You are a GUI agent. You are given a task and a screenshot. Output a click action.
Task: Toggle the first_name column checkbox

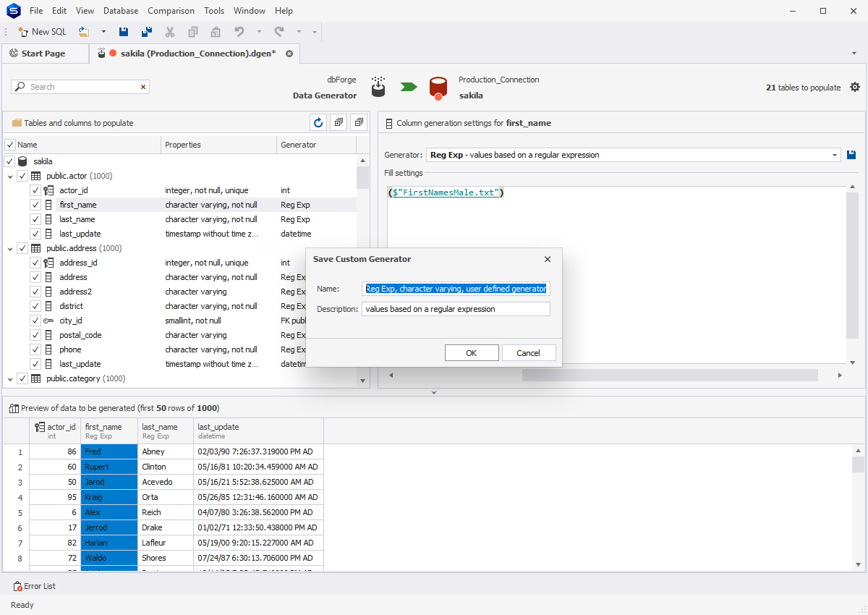click(x=35, y=205)
